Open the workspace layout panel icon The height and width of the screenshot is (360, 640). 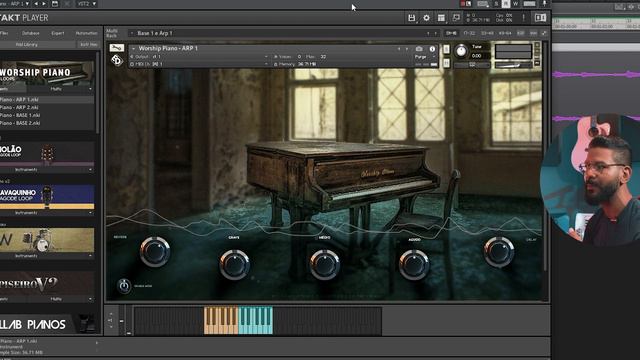[x=441, y=18]
